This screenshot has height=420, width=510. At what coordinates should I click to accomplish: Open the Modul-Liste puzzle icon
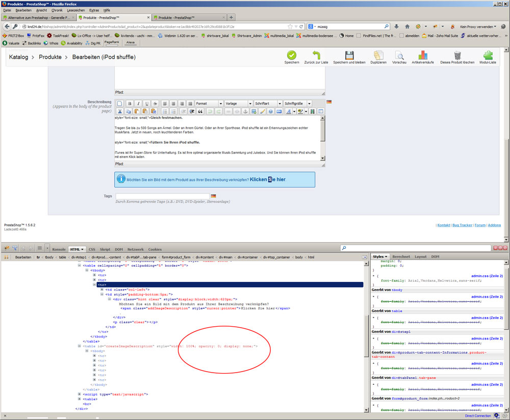point(488,55)
